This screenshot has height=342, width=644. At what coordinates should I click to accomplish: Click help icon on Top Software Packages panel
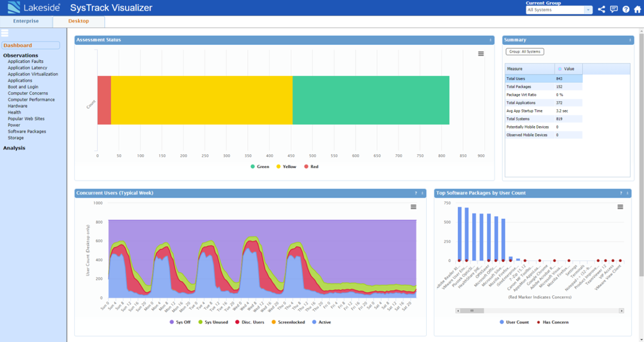pos(621,193)
